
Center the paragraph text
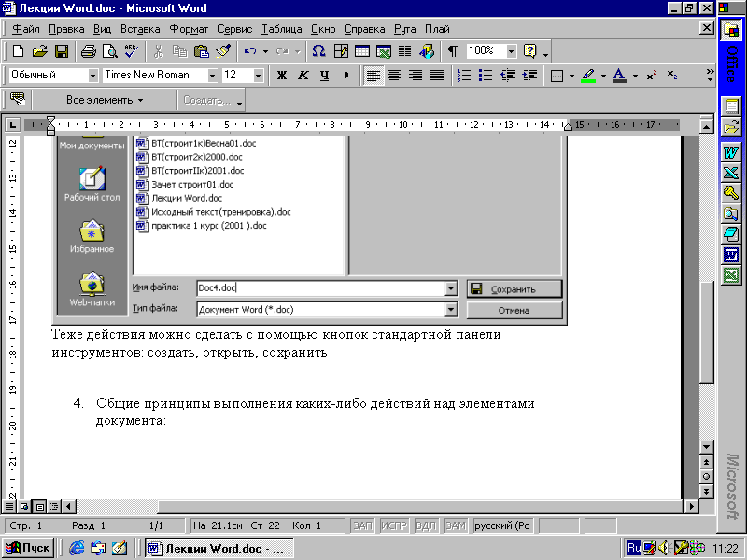coord(394,76)
